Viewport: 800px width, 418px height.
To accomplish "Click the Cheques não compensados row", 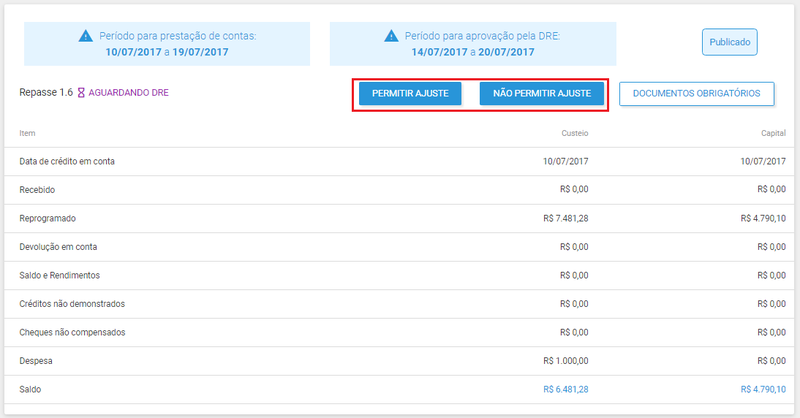I will [399, 332].
